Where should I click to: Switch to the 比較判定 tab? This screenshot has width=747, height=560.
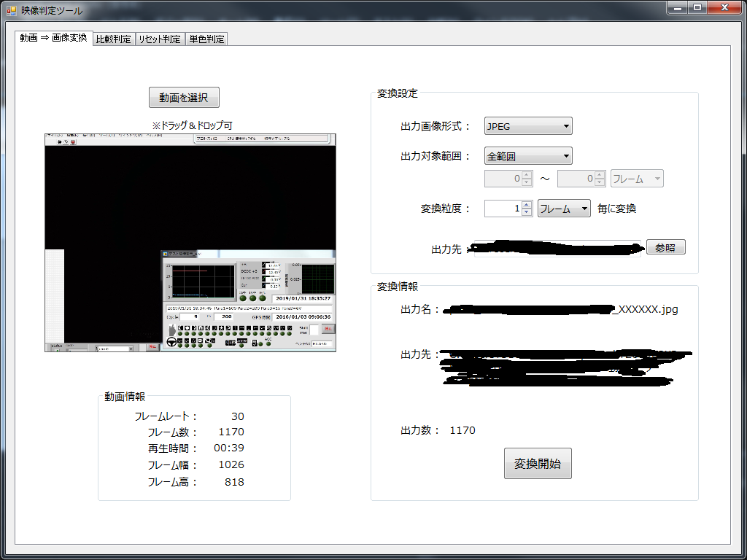113,39
